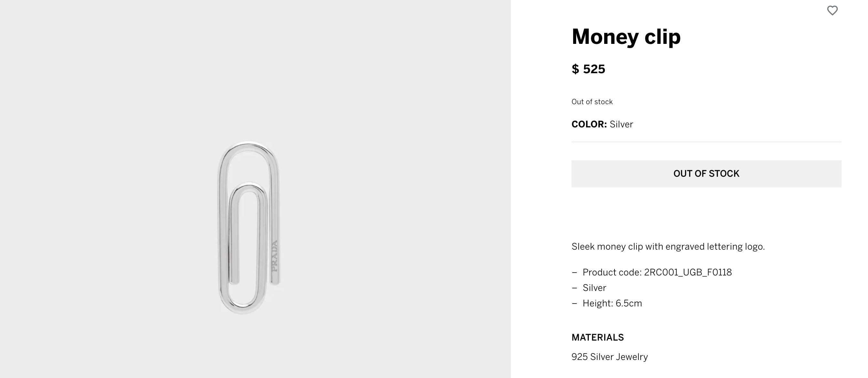Click the sleek money clip description sentence
The width and height of the screenshot is (868, 378).
pos(668,246)
